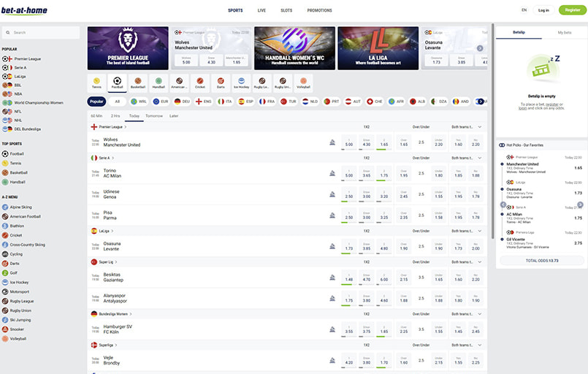
Task: Switch to the 60 Min time tab
Action: point(96,116)
